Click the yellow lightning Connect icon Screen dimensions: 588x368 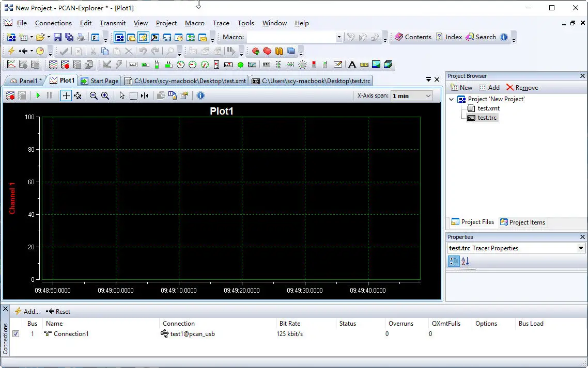(x=11, y=51)
